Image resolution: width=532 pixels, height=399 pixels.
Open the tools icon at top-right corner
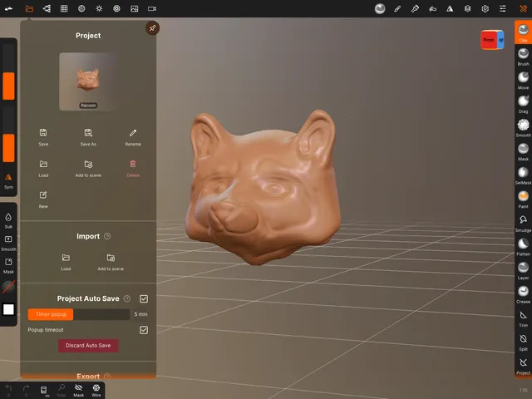point(523,9)
